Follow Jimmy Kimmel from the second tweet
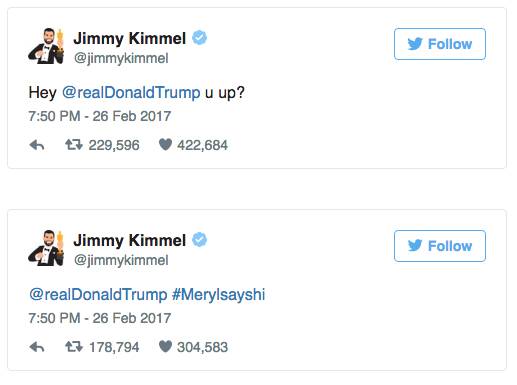Image resolution: width=517 pixels, height=385 pixels. tap(440, 246)
